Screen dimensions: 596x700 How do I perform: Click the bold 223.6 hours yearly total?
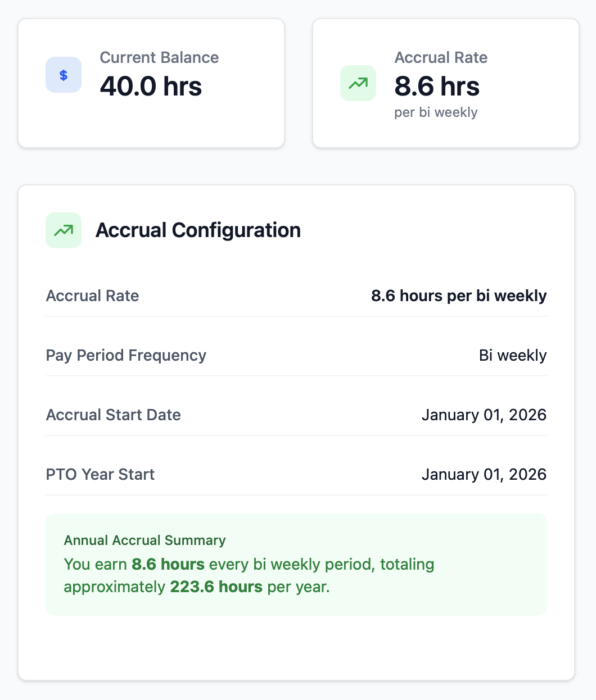click(216, 587)
